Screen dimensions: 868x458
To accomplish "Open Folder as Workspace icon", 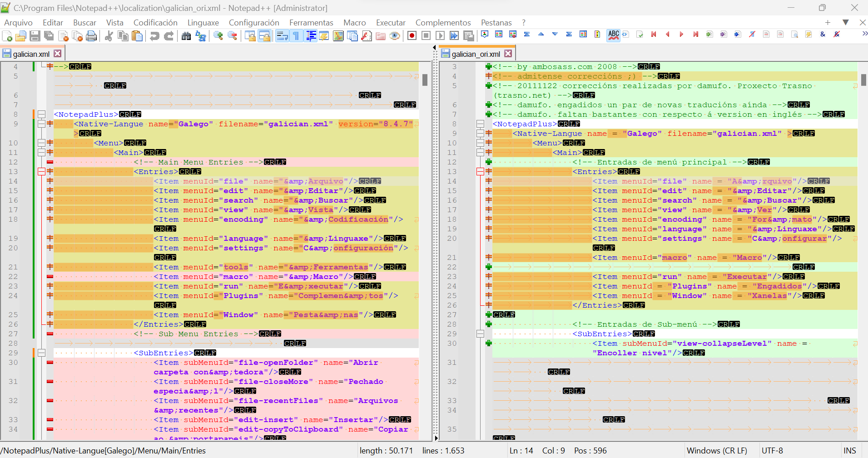I will [x=381, y=36].
